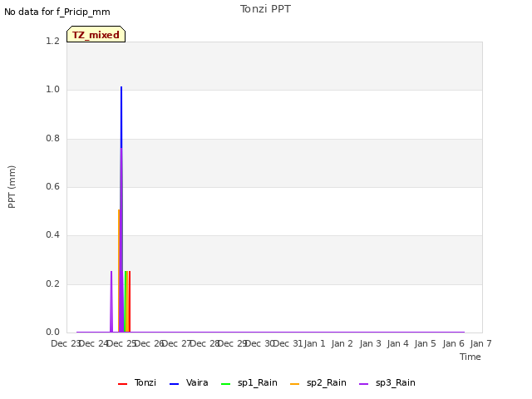Click the orange sp2_Rain bar

(119, 270)
